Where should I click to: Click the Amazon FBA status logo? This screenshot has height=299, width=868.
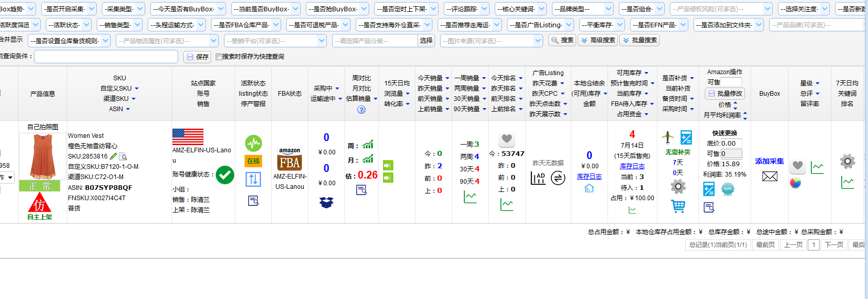pyautogui.click(x=290, y=160)
